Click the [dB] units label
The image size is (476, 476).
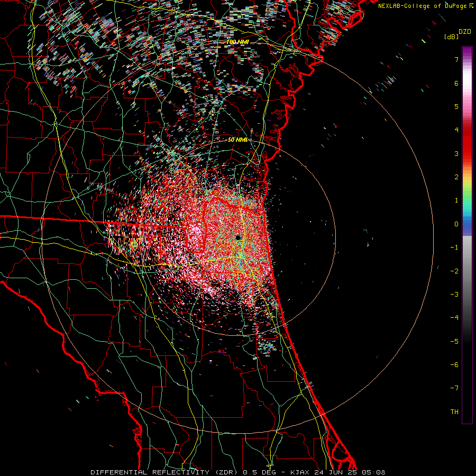(x=452, y=37)
